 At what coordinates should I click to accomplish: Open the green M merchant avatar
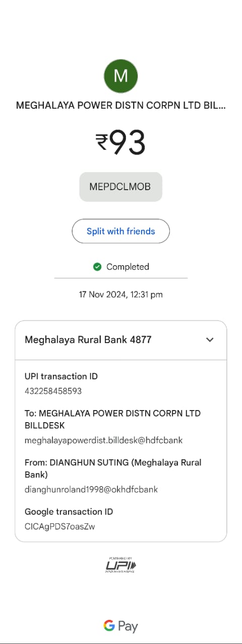[x=121, y=75]
